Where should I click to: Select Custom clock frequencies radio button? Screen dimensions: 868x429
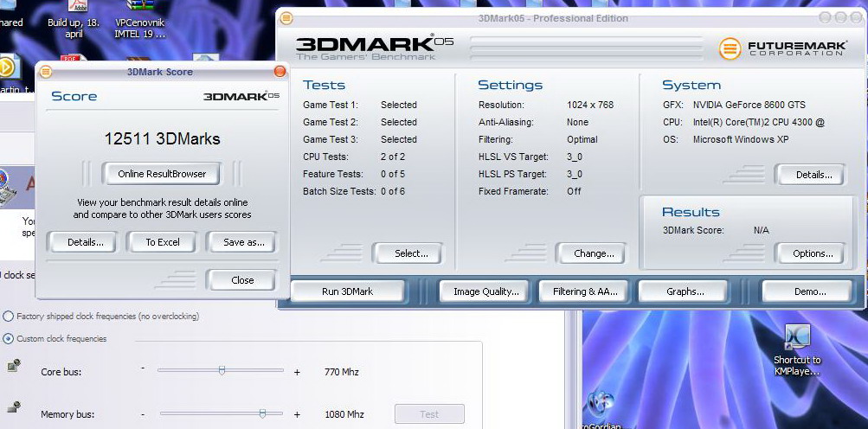pyautogui.click(x=9, y=339)
